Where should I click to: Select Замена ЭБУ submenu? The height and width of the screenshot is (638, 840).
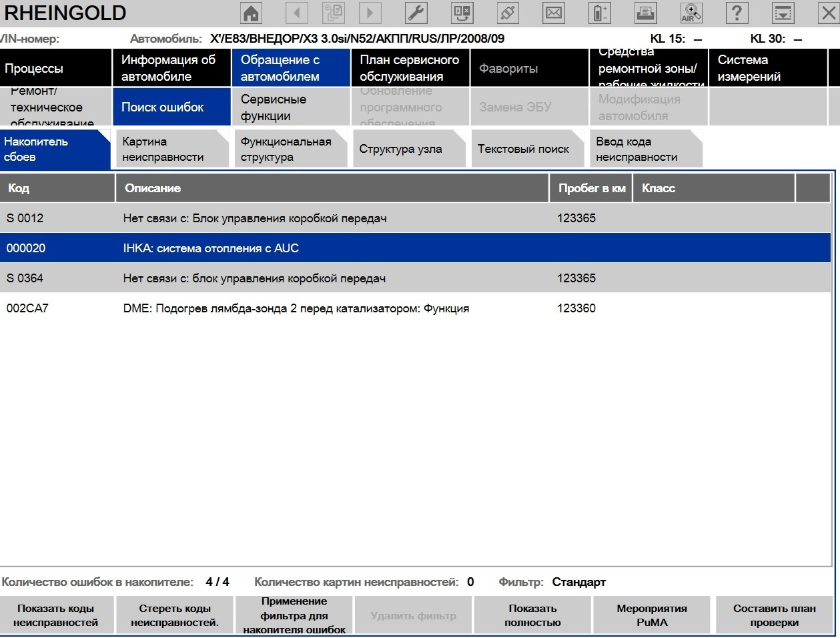(530, 107)
